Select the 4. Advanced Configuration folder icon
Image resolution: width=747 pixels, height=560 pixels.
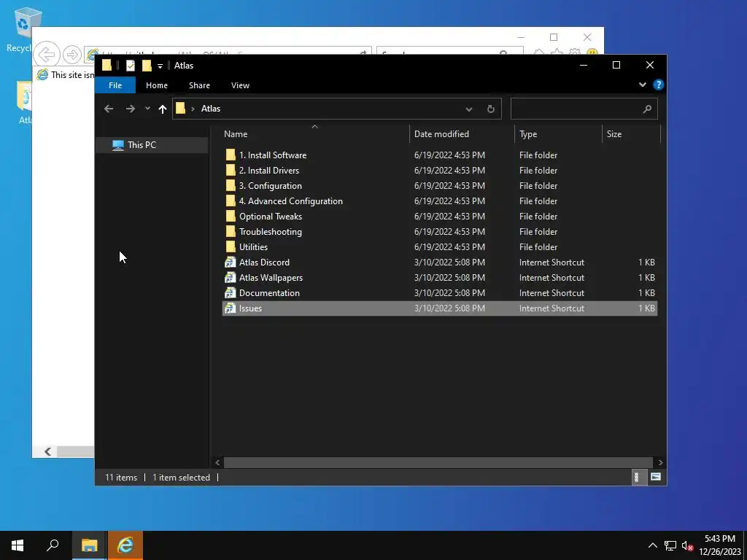coord(231,201)
